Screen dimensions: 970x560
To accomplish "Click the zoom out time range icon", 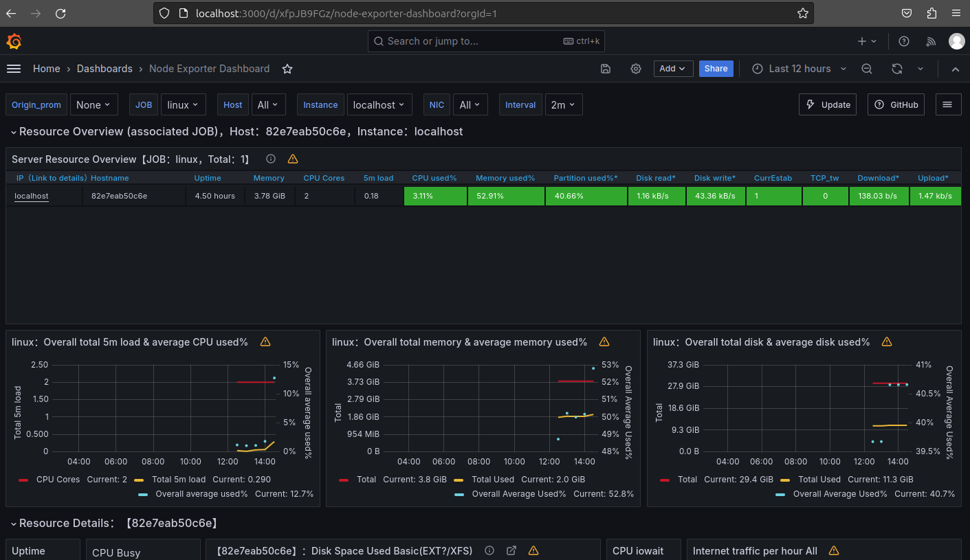I will 867,69.
